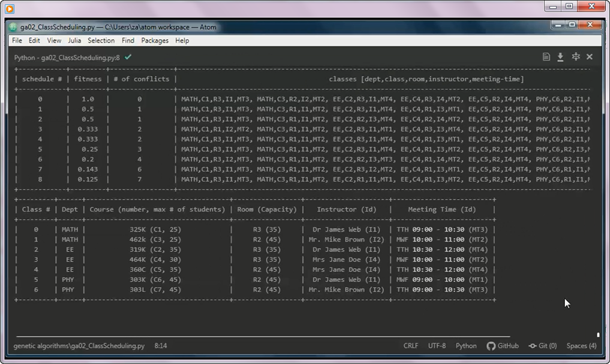Open the Python grammar selector
The height and width of the screenshot is (364, 610).
465,346
